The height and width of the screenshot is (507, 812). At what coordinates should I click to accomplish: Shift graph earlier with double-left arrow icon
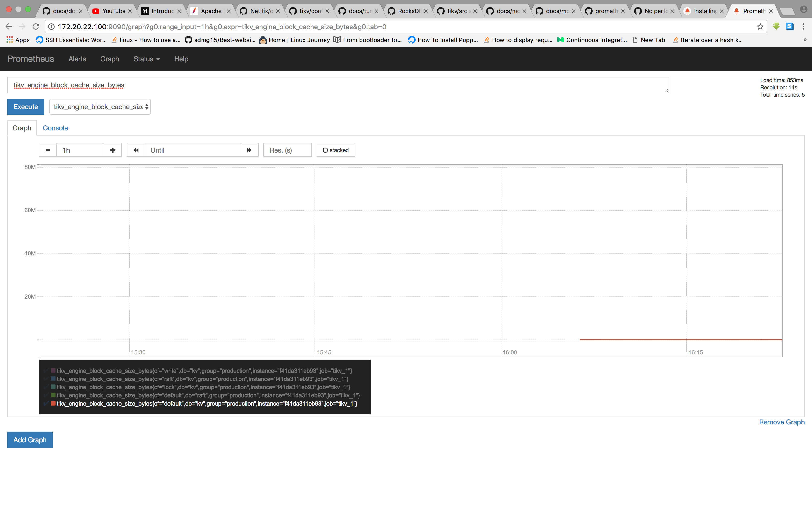[136, 150]
